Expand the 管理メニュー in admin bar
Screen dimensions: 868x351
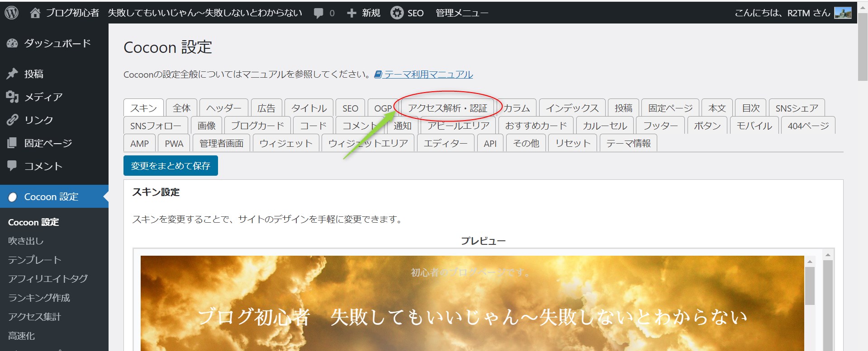coord(461,13)
